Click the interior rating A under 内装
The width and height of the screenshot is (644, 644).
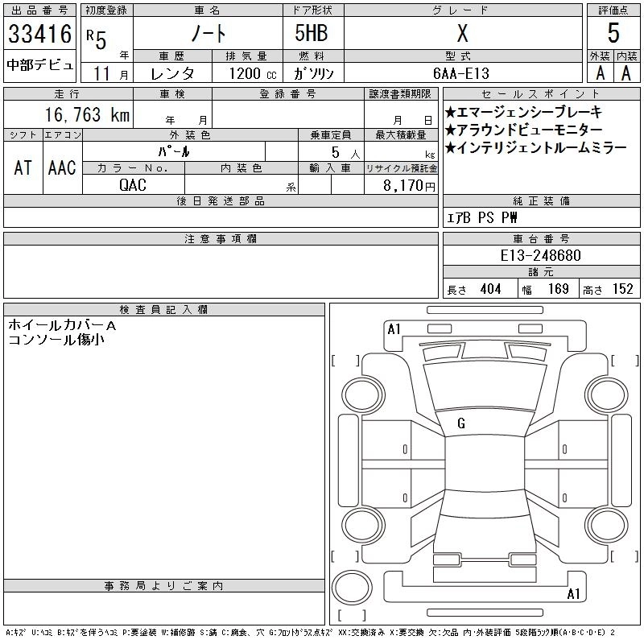(626, 73)
